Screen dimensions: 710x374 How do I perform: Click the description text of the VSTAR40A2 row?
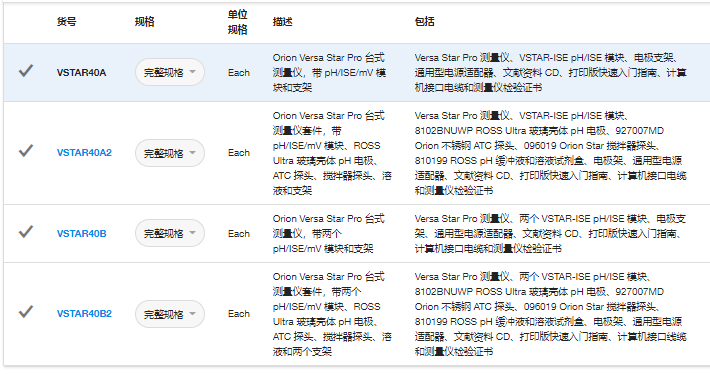coord(332,153)
